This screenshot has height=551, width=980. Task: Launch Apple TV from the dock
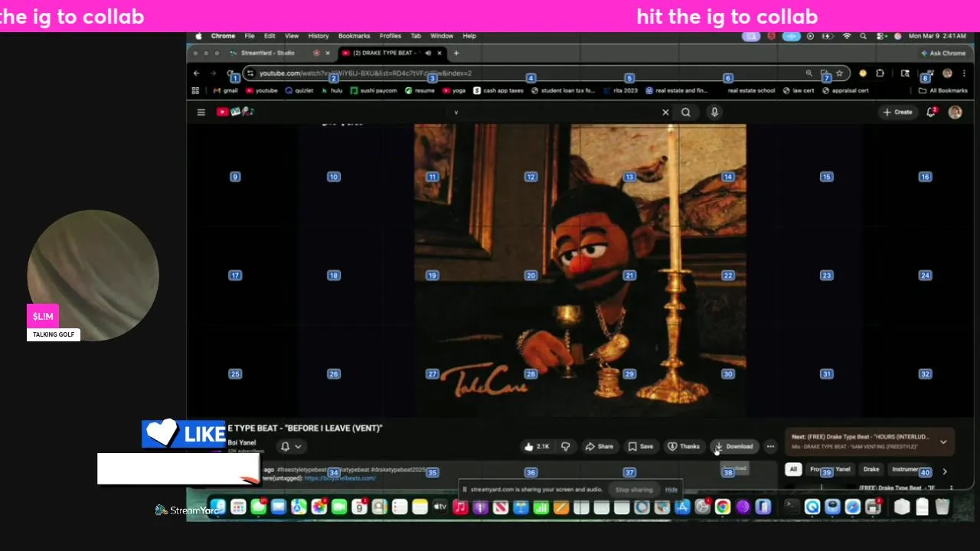[440, 507]
